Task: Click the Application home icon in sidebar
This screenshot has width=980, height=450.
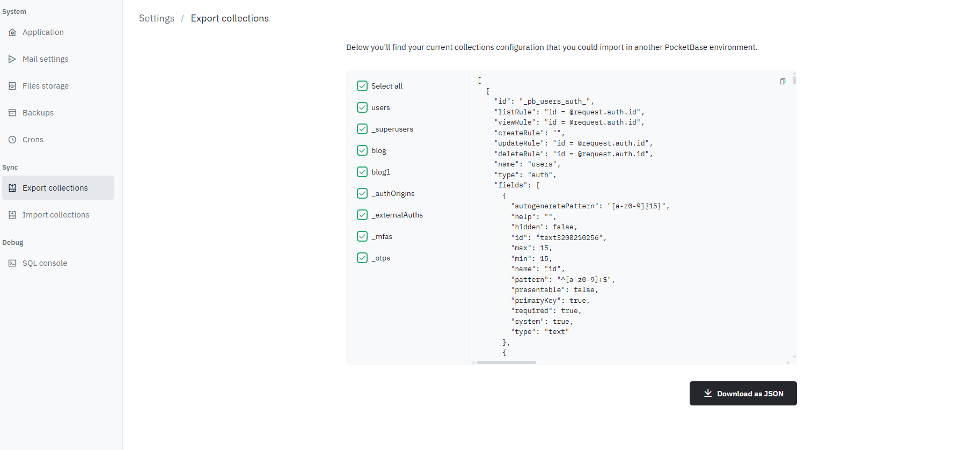Action: (12, 32)
